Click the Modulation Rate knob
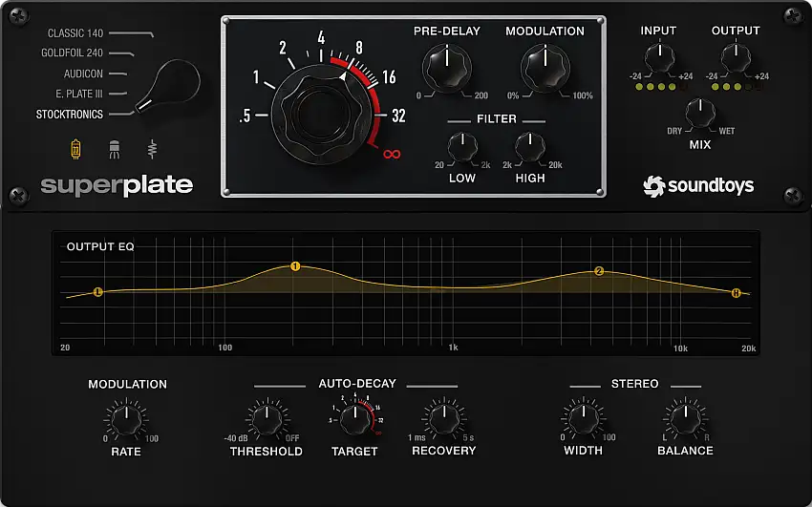Screen dimensions: 812x507 [126, 420]
